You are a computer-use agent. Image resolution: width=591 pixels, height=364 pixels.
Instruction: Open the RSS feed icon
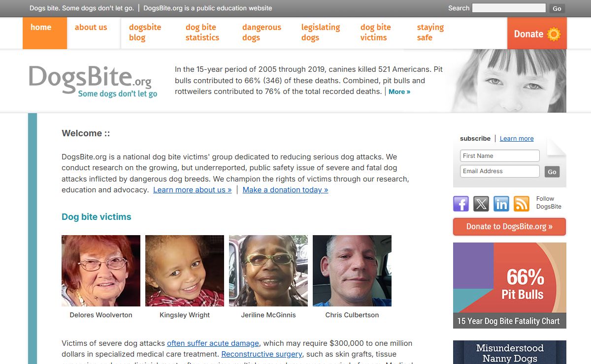coord(522,204)
